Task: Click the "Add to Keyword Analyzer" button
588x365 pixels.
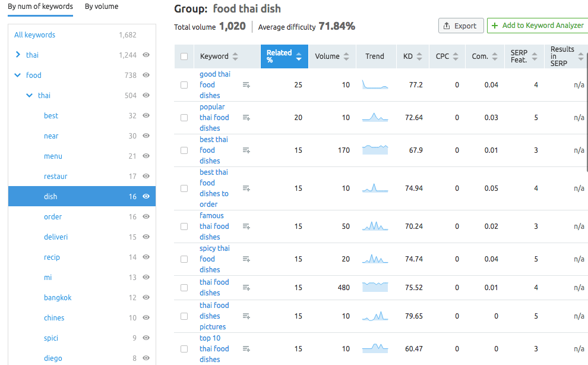Action: (537, 26)
